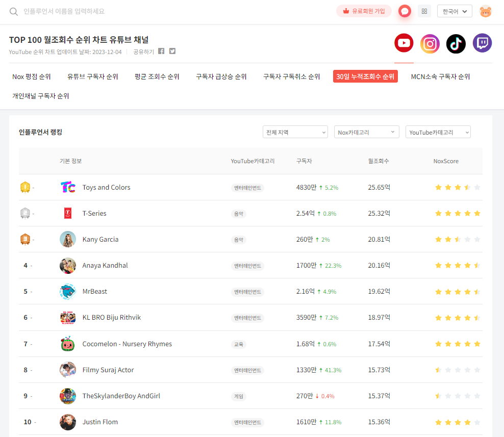Image resolution: width=504 pixels, height=437 pixels.
Task: Open the T-Series channel link
Action: (x=94, y=213)
